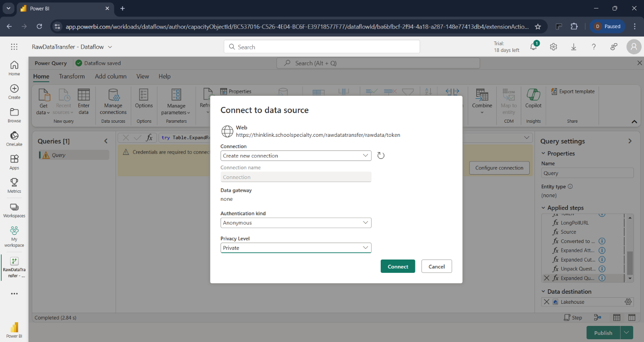
Task: Collapse the Queries pane
Action: tap(106, 141)
